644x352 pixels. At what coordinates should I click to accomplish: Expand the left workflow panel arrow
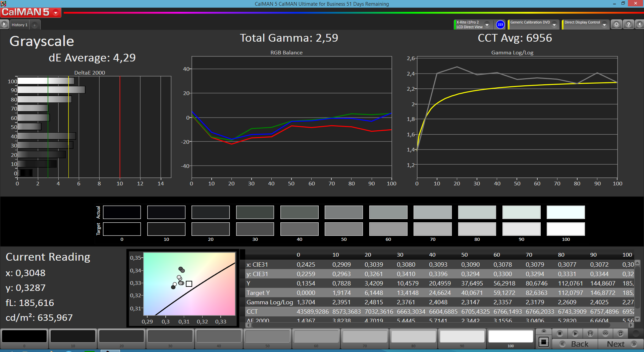point(4,24)
